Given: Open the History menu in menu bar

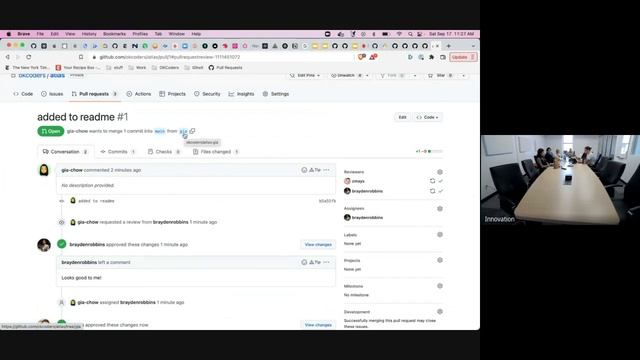Looking at the screenshot, I should 89,34.
